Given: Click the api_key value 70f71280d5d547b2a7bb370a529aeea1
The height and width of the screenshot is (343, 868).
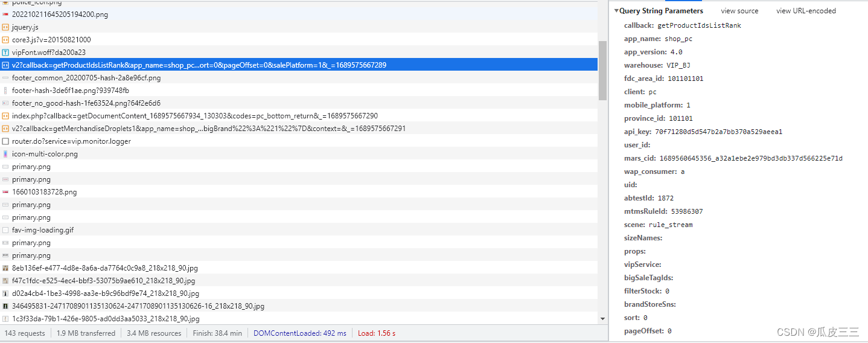Looking at the screenshot, I should pos(718,132).
